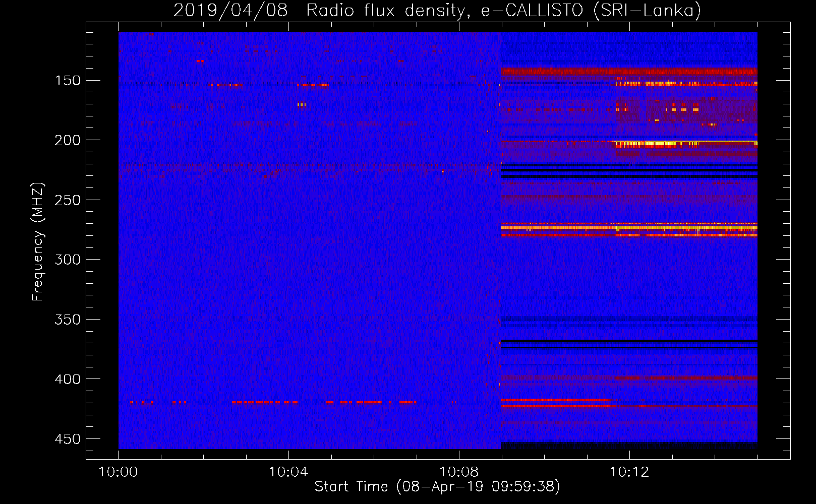Screen dimensions: 816x504
Task: Click the 'Start Time (08-Apr-19 09:59:38)' label
Action: [x=437, y=487]
